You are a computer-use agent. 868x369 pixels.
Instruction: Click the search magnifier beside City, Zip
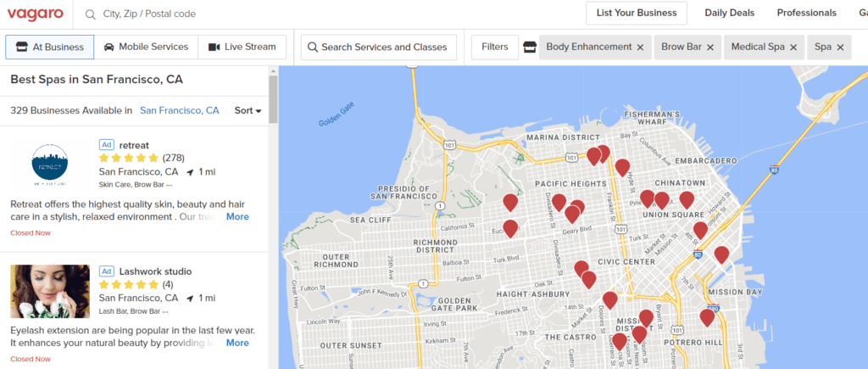point(90,14)
